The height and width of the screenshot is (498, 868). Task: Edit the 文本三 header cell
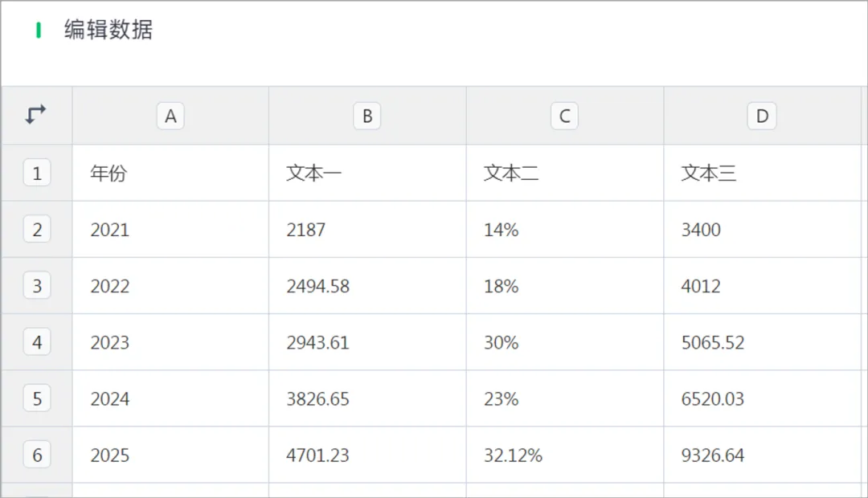762,173
